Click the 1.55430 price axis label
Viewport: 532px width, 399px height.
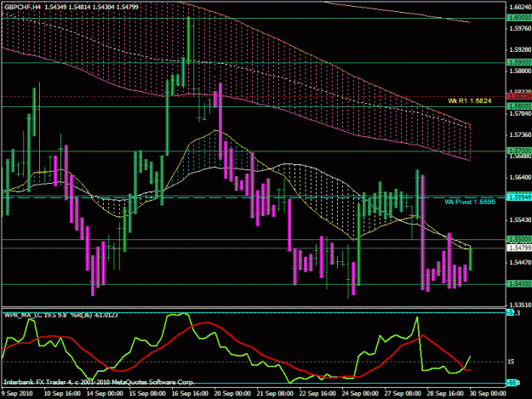(520, 220)
